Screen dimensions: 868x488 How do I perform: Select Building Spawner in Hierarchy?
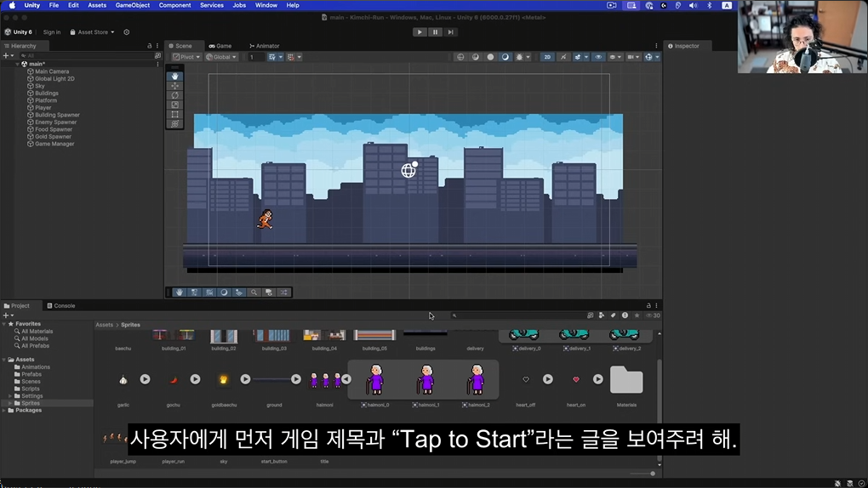(57, 115)
